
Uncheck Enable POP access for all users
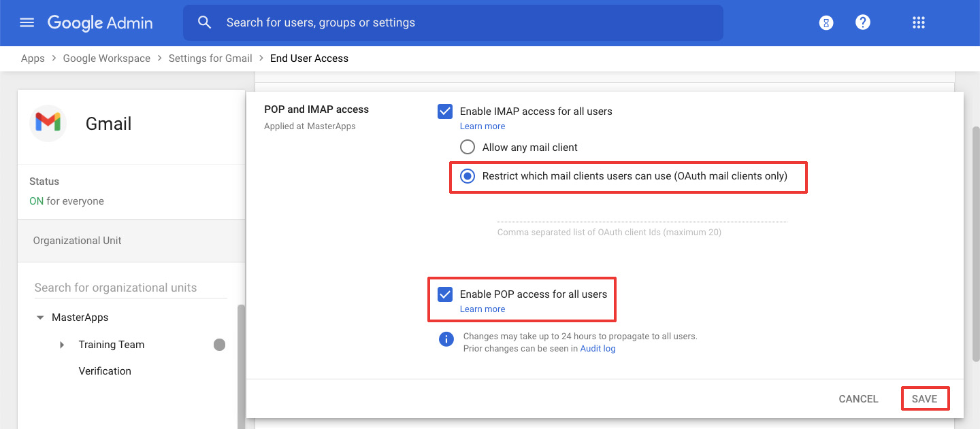click(444, 294)
